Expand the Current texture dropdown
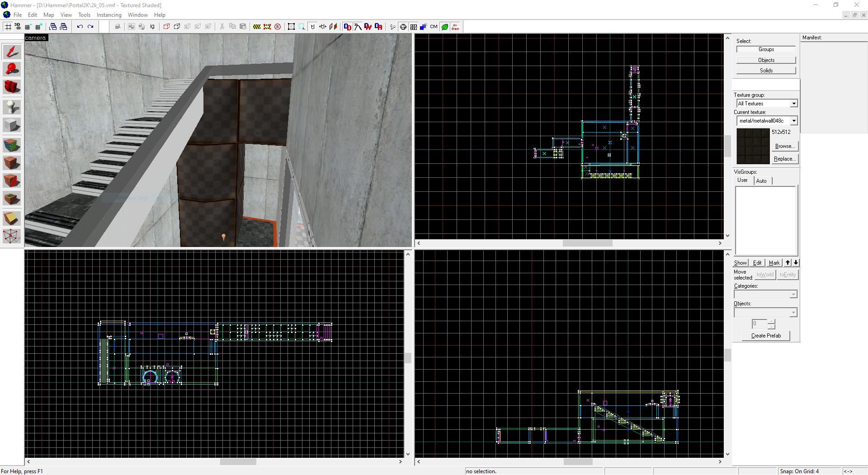 point(794,121)
